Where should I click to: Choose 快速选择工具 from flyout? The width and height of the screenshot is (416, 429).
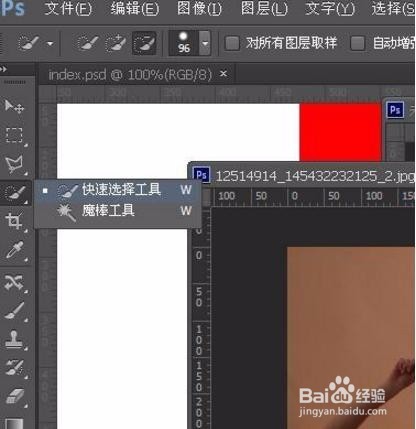(x=117, y=190)
